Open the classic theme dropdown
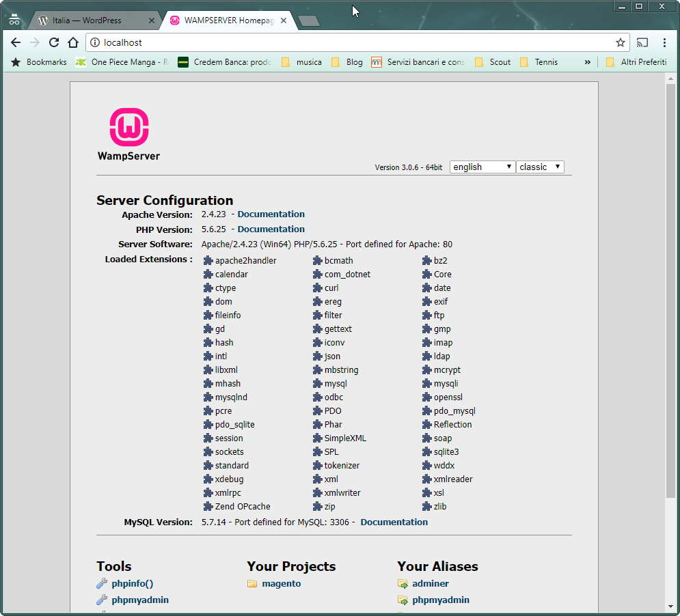 pyautogui.click(x=540, y=167)
